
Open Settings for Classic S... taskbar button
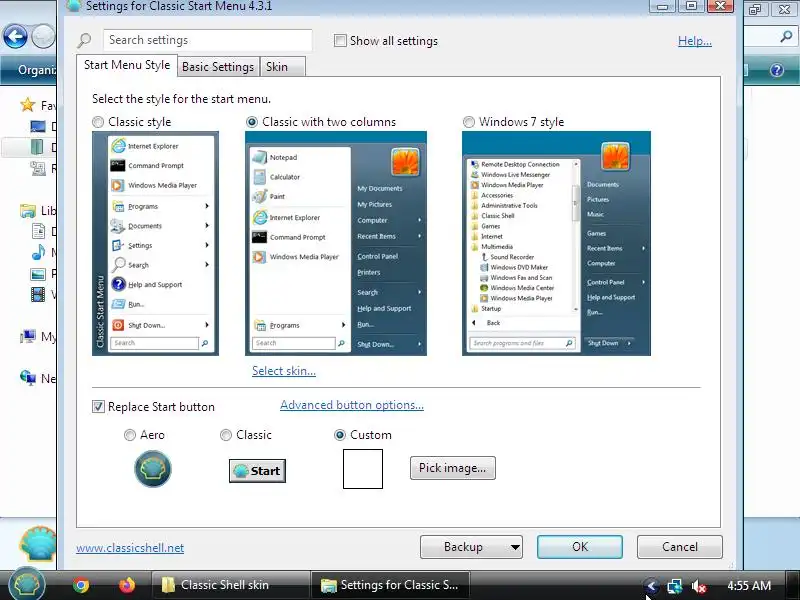coord(390,585)
